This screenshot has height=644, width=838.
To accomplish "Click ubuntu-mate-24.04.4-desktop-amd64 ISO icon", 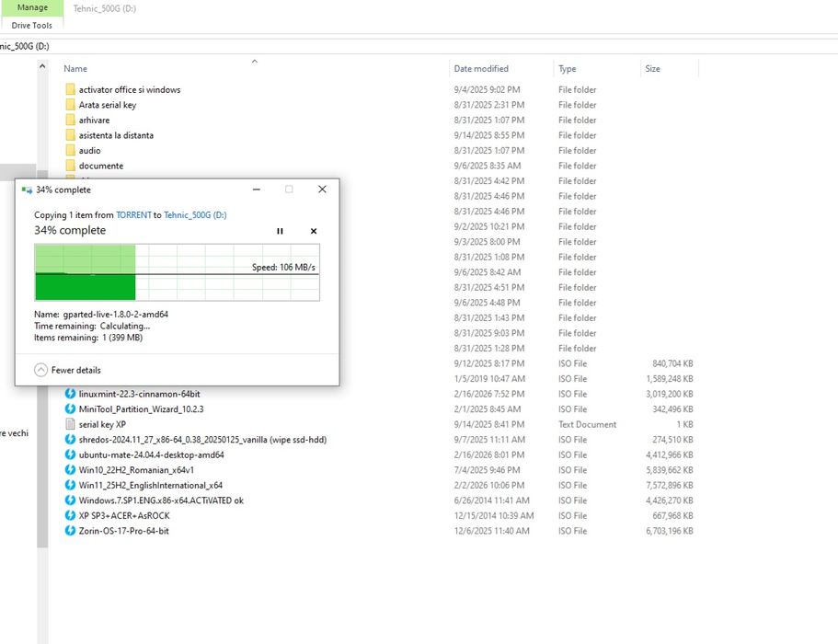I will [70, 454].
